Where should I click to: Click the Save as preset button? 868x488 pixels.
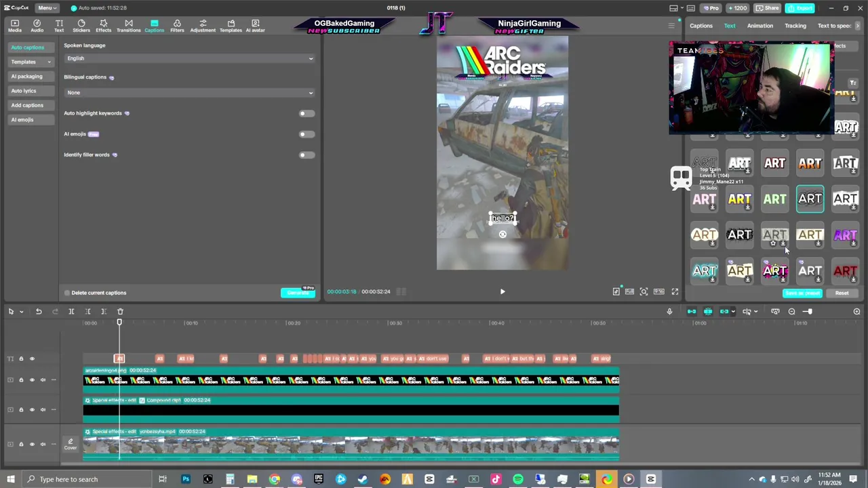[x=803, y=293]
